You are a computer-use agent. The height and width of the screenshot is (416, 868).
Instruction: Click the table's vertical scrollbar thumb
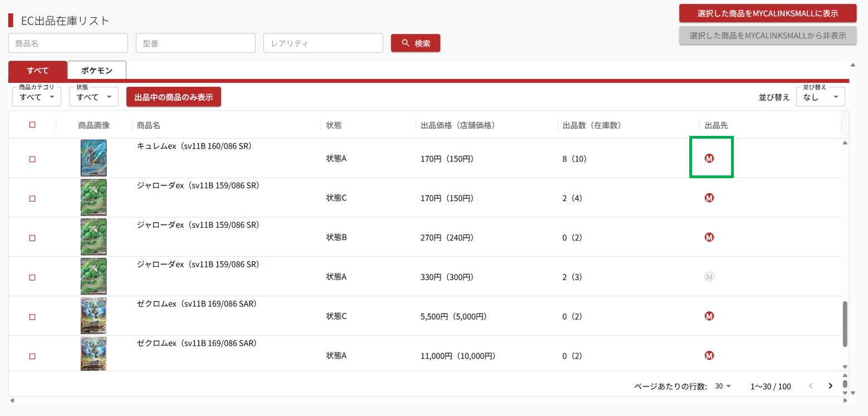click(845, 324)
